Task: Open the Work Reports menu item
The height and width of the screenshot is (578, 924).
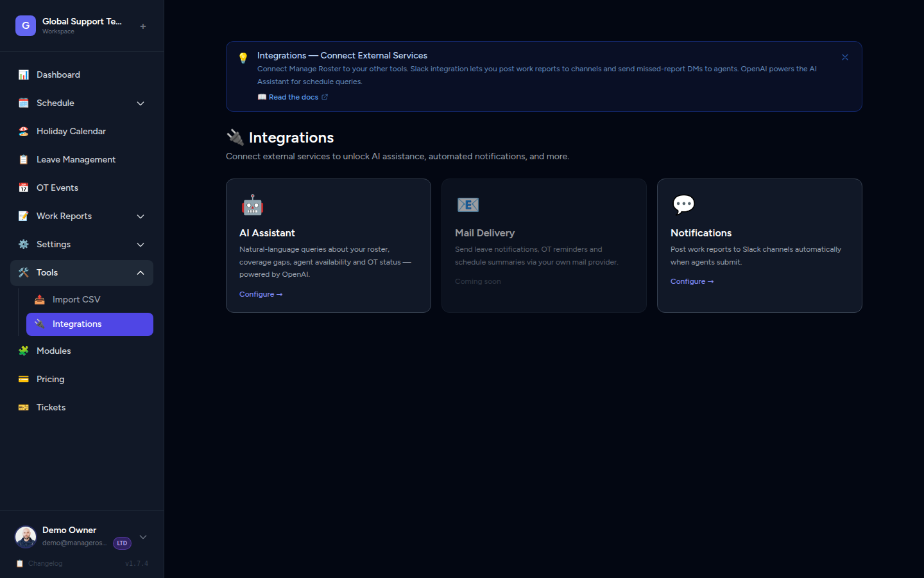Action: [x=64, y=216]
